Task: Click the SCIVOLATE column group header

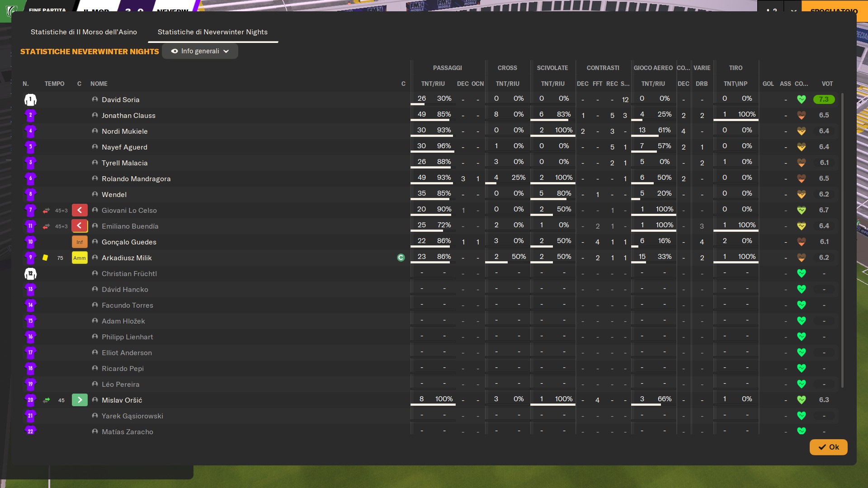Action: click(x=552, y=68)
